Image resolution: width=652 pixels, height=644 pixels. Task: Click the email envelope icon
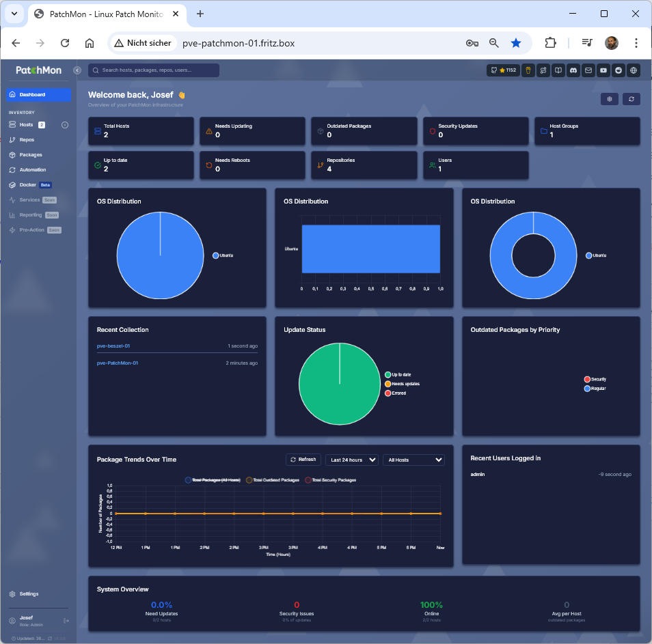click(x=588, y=70)
